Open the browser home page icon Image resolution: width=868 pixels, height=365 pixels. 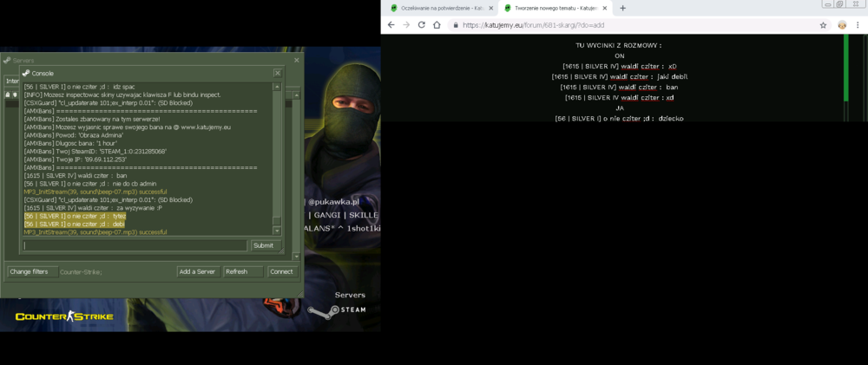pyautogui.click(x=437, y=25)
